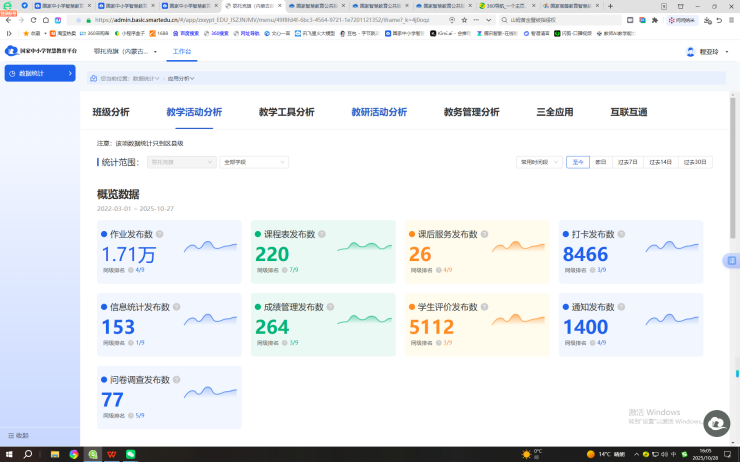This screenshot has width=740, height=462.
Task: Select the 至今 time range option
Action: (x=577, y=161)
